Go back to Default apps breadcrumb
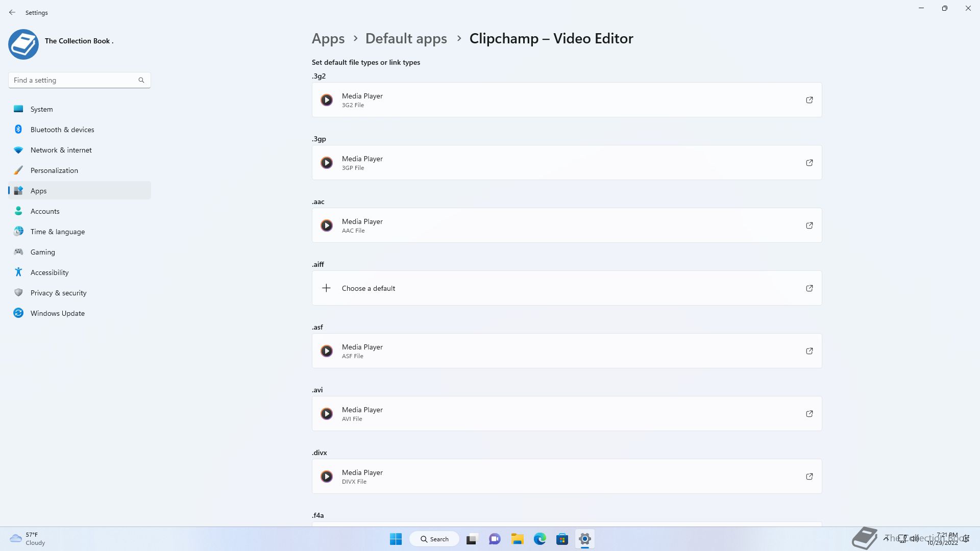The image size is (980, 551). click(x=406, y=39)
